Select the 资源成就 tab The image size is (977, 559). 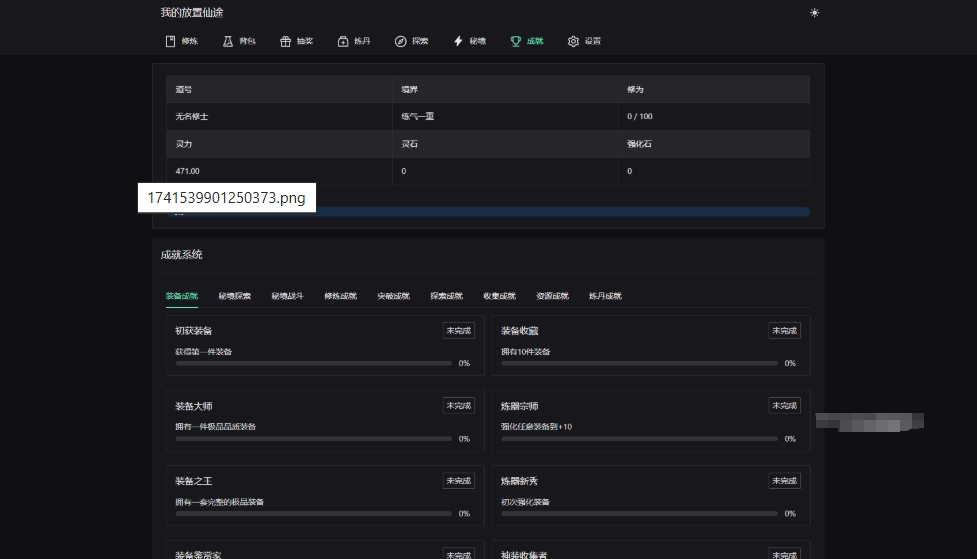552,296
